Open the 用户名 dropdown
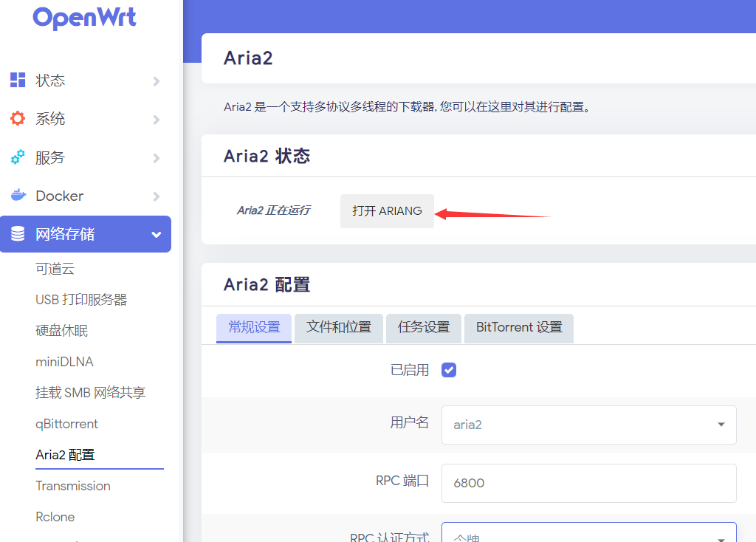Screen dimensions: 756x542 click(x=588, y=425)
